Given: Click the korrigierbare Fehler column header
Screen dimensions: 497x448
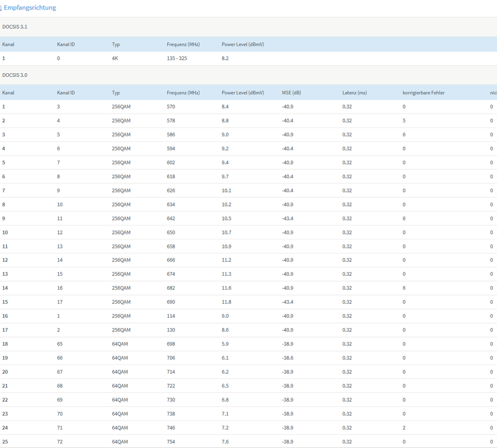Looking at the screenshot, I should [423, 93].
